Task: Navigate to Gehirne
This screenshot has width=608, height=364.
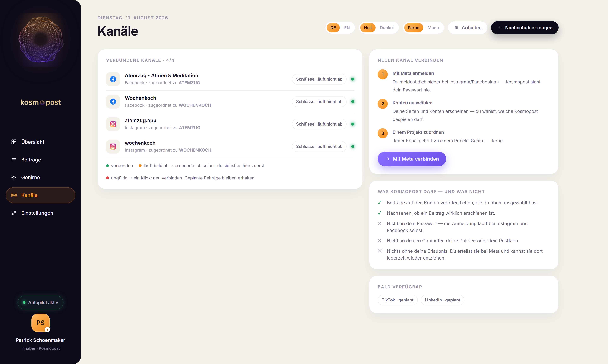Action: [41, 177]
